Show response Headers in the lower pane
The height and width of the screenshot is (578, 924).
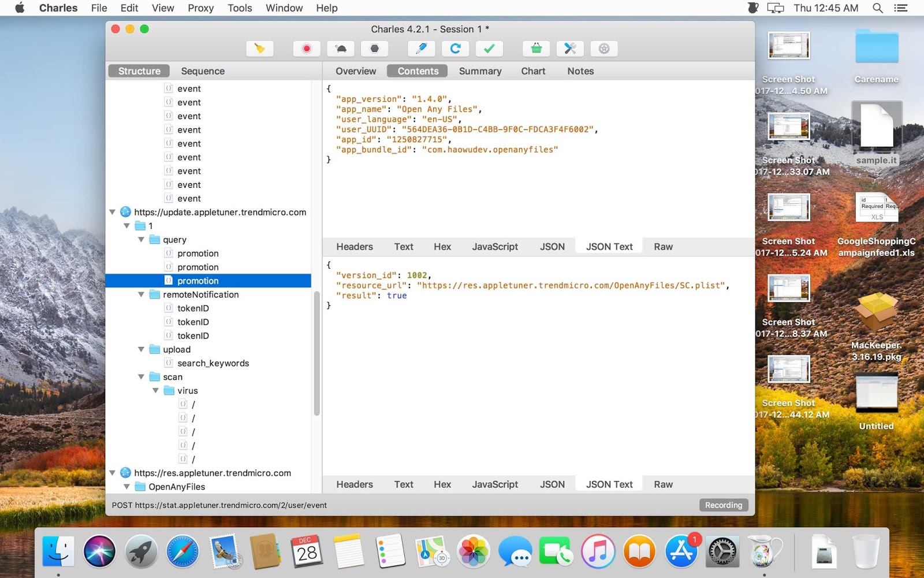tap(355, 484)
